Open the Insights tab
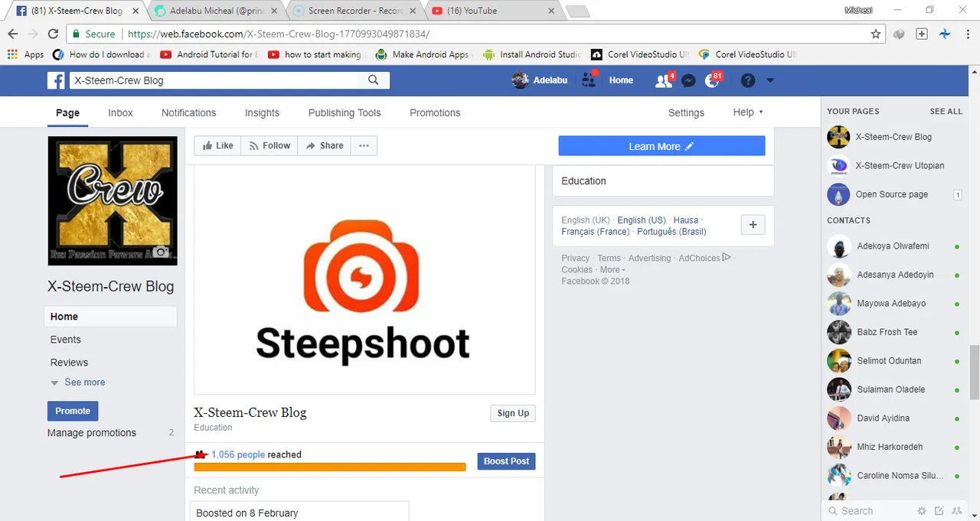The width and height of the screenshot is (980, 521). 262,112
